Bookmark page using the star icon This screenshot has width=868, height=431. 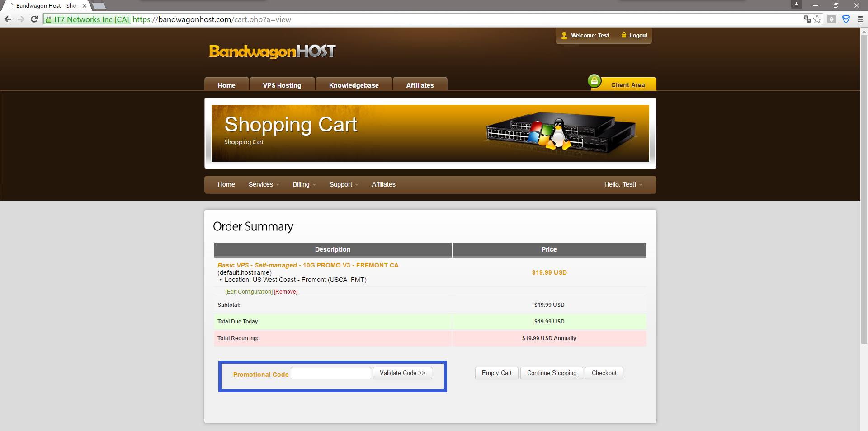coord(817,19)
